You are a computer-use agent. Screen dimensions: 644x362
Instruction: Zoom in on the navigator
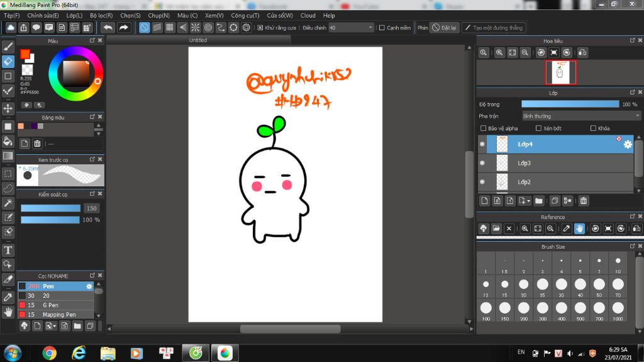pyautogui.click(x=499, y=53)
